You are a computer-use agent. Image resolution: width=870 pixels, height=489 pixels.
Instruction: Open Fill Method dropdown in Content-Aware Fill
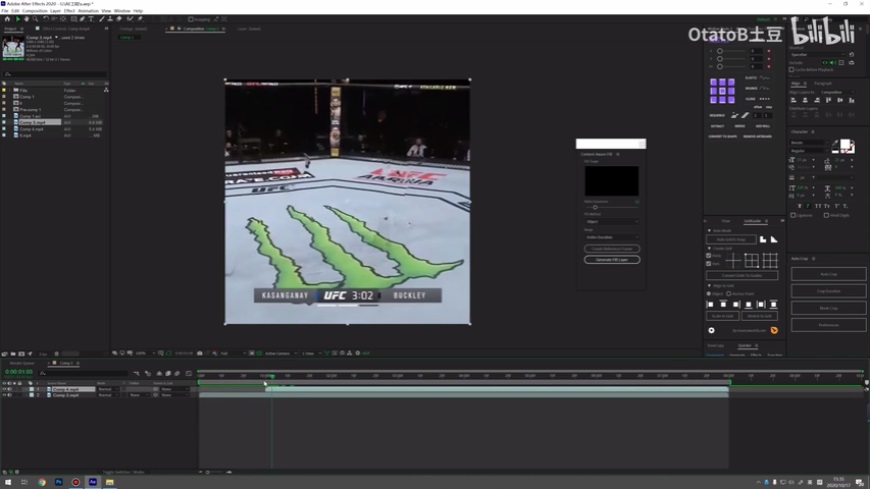coord(611,221)
